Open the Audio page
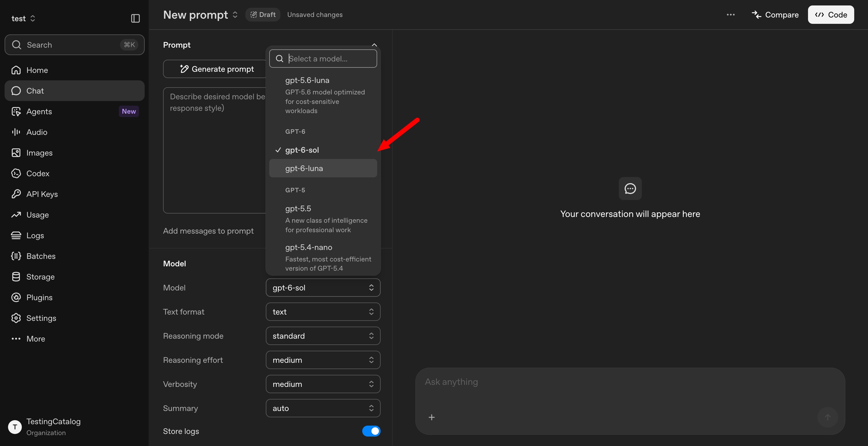Screen dimensions: 868x446 click(x=74, y=132)
